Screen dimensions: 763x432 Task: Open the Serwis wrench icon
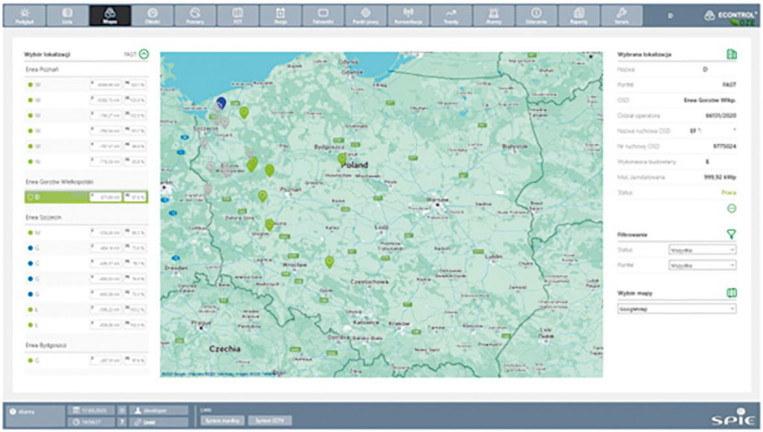coord(621,16)
